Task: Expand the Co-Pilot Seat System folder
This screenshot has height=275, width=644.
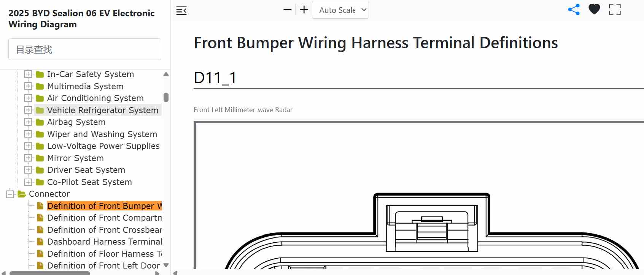Action: click(28, 182)
